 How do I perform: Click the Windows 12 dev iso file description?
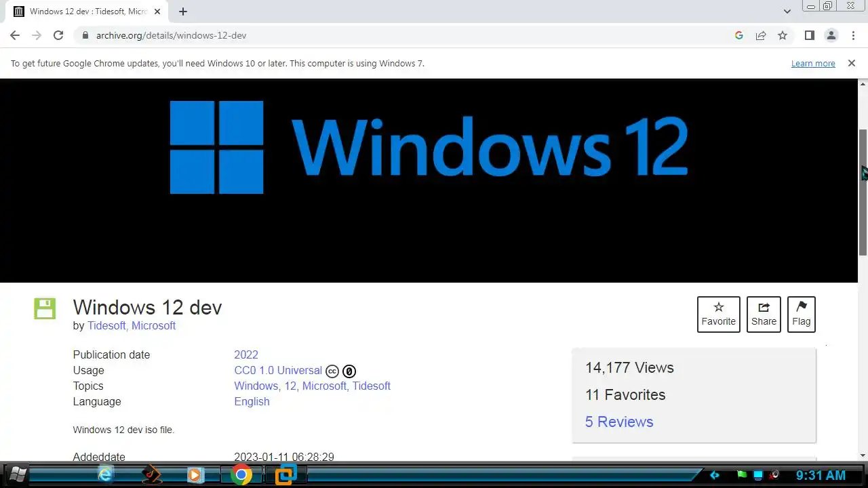point(123,430)
